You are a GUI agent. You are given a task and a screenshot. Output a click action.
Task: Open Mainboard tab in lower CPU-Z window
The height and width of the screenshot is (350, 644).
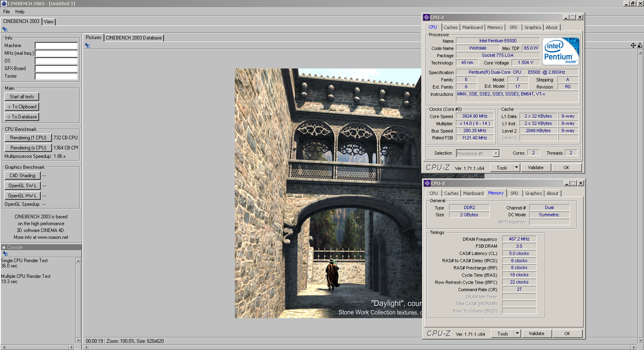[x=473, y=193]
